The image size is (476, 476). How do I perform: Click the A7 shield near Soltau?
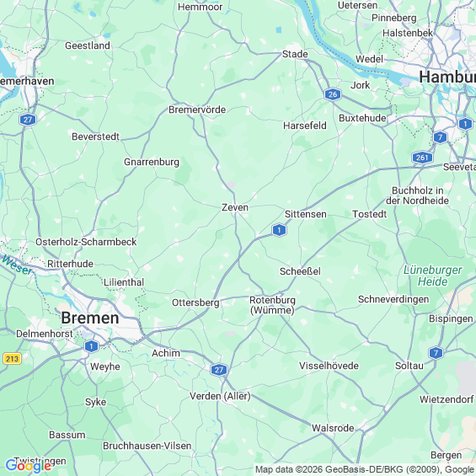click(x=436, y=353)
